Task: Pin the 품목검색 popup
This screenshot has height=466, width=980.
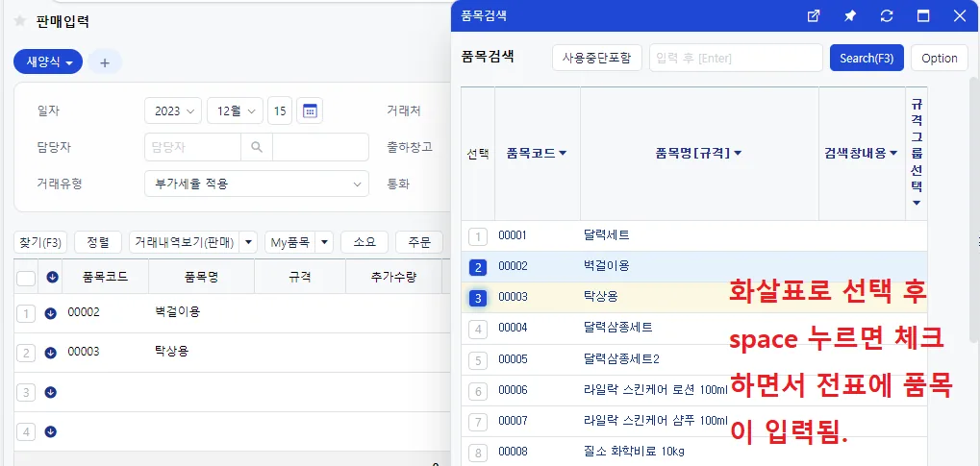Action: [x=850, y=16]
